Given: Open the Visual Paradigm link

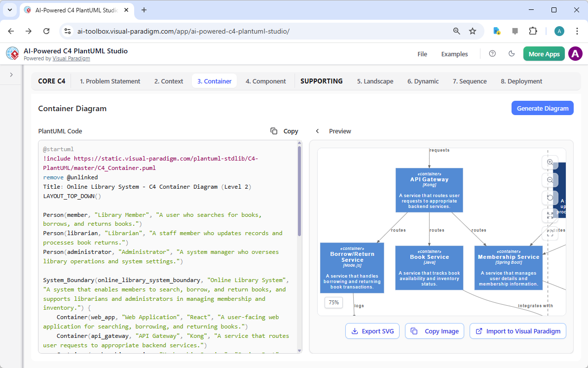Looking at the screenshot, I should 71,58.
